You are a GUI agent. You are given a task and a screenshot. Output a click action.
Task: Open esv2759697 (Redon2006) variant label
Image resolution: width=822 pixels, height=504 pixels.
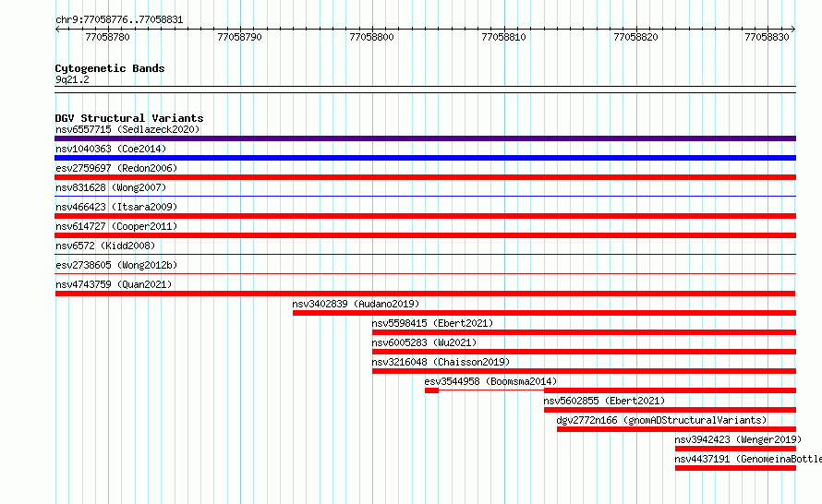pos(116,168)
